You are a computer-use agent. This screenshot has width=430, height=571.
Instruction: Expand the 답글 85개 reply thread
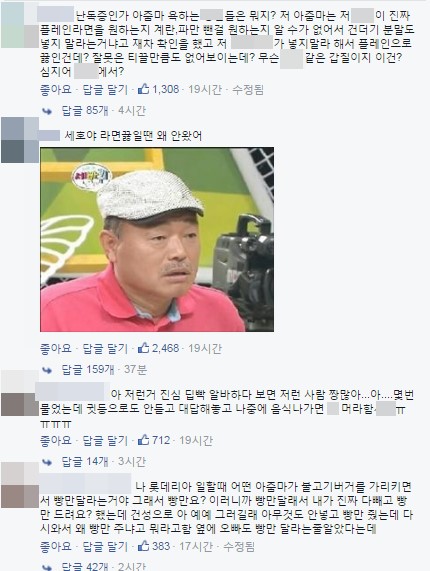click(x=85, y=110)
